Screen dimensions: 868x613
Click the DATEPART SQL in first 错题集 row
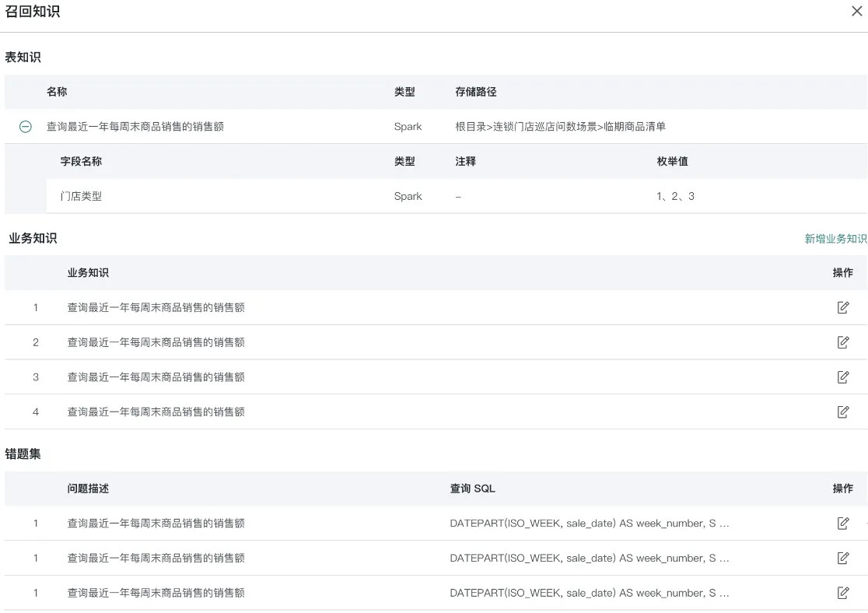pyautogui.click(x=589, y=524)
